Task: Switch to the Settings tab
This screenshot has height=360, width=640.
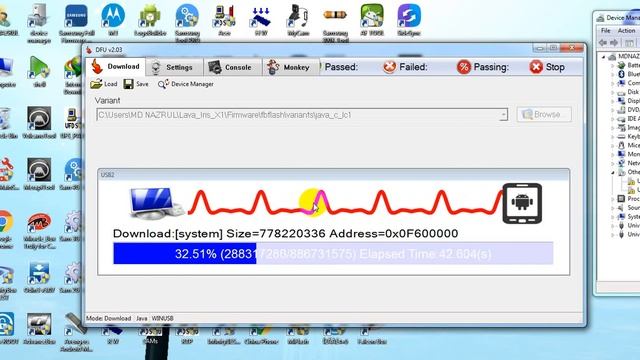Action: 174,67
